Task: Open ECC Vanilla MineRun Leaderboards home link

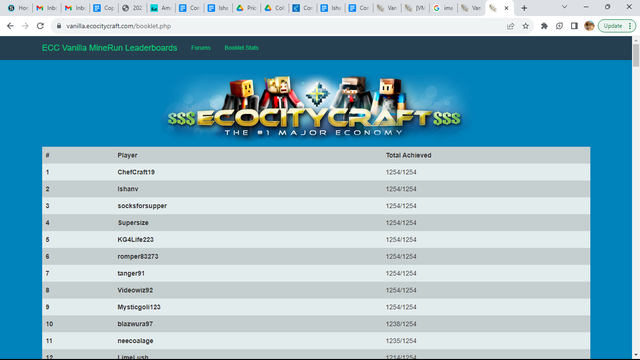Action: (109, 48)
